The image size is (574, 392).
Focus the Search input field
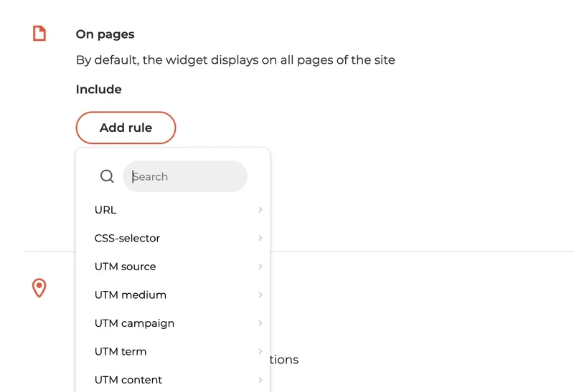185,176
